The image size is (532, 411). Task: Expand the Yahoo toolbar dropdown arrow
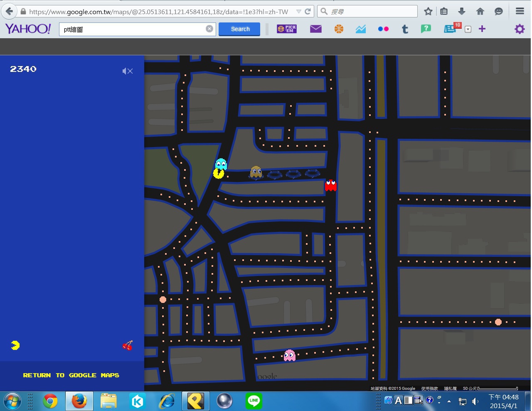pyautogui.click(x=468, y=29)
